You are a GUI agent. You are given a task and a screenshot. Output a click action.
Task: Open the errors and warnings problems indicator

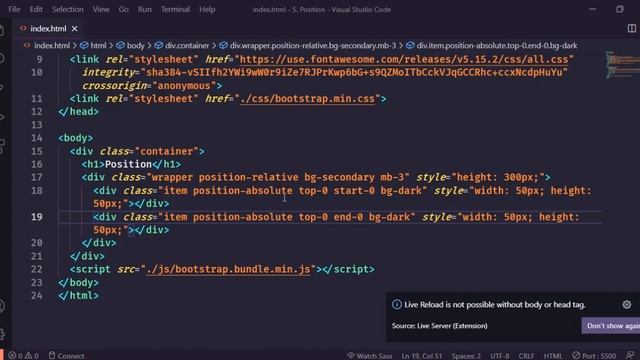[x=24, y=356]
